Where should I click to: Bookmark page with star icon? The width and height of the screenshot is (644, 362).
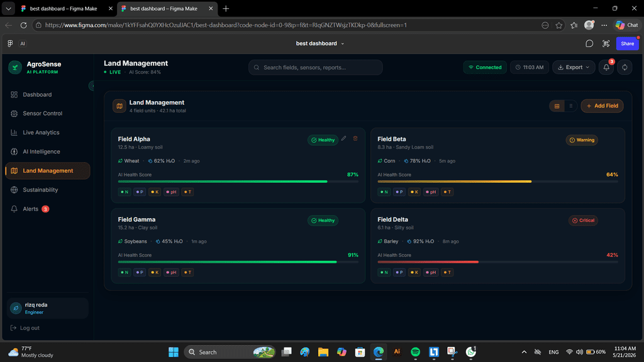(x=559, y=25)
